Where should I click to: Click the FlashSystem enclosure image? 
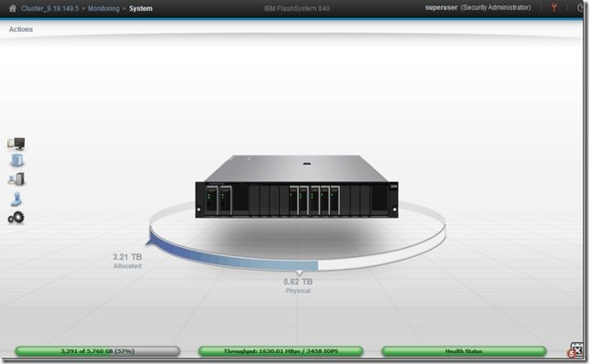296,187
